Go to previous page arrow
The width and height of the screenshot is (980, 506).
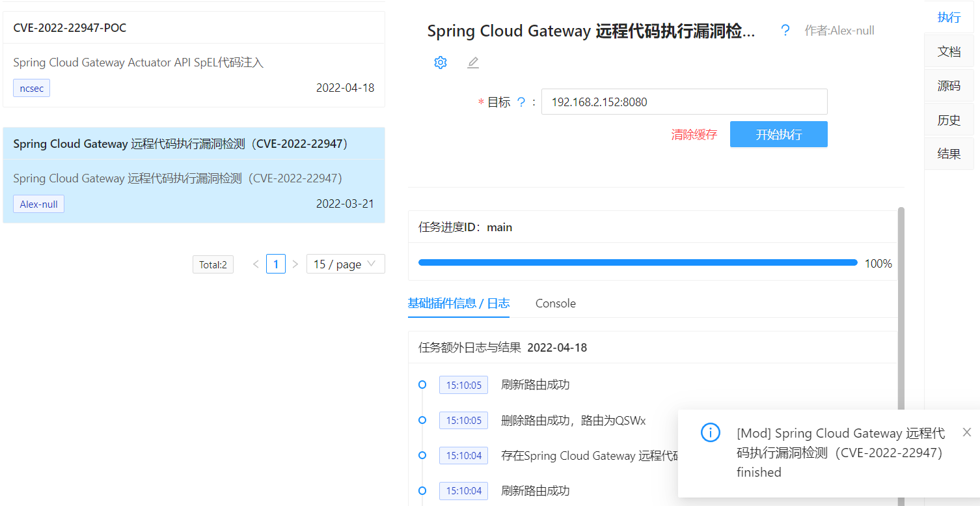coord(256,264)
